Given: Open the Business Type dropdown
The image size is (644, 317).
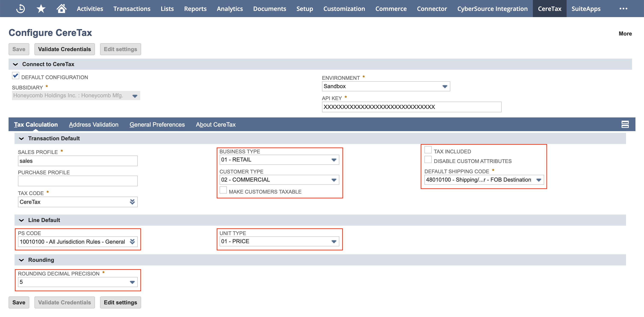Looking at the screenshot, I should tap(279, 160).
